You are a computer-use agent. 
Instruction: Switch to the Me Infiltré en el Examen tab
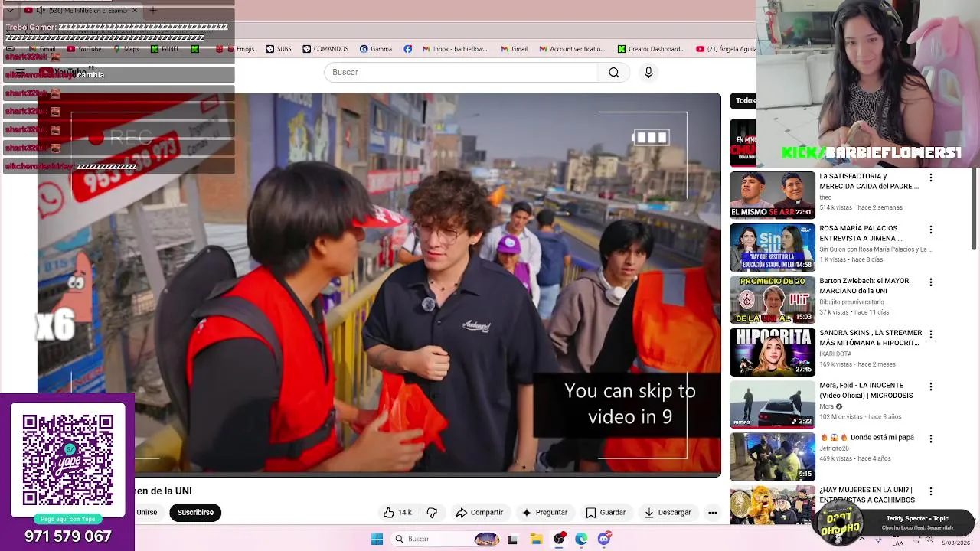point(83,10)
